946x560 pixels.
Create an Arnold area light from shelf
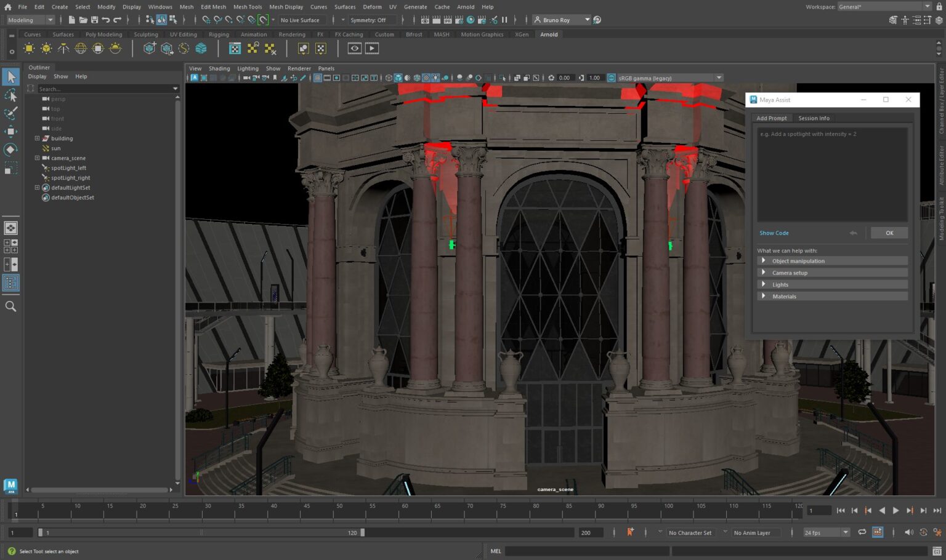[x=29, y=49]
